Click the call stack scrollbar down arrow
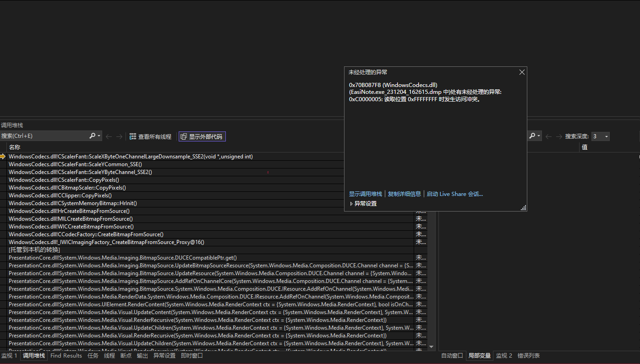 tap(431, 347)
